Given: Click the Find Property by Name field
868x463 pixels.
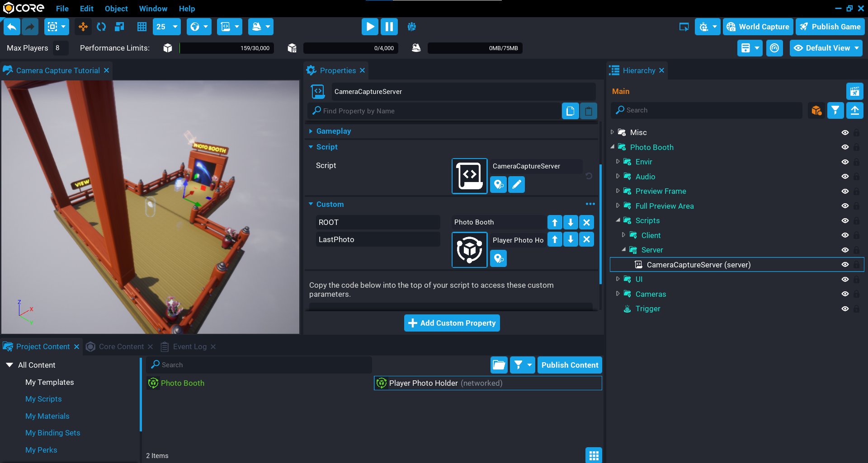Looking at the screenshot, I should point(434,111).
